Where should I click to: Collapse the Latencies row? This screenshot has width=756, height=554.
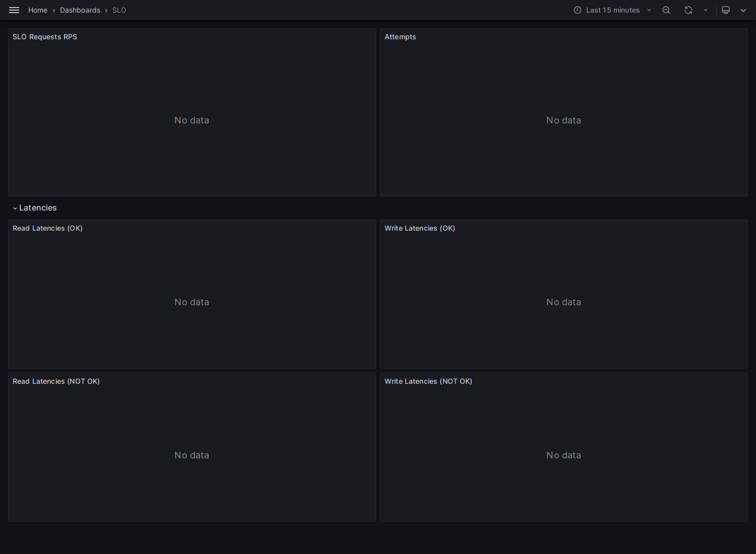click(x=15, y=208)
